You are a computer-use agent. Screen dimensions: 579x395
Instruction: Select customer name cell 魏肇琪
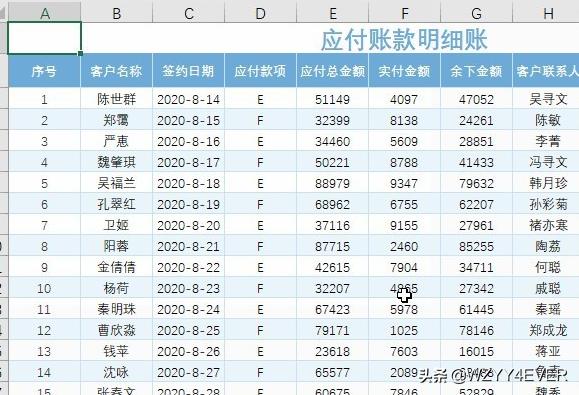click(x=116, y=162)
